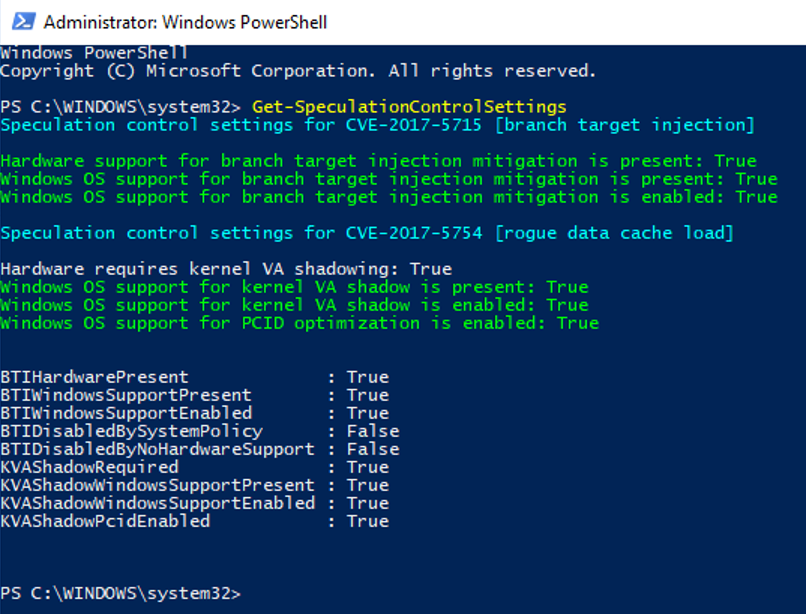Click the CVE-2017-5715 heading line
The width and height of the screenshot is (806, 614).
(377, 125)
